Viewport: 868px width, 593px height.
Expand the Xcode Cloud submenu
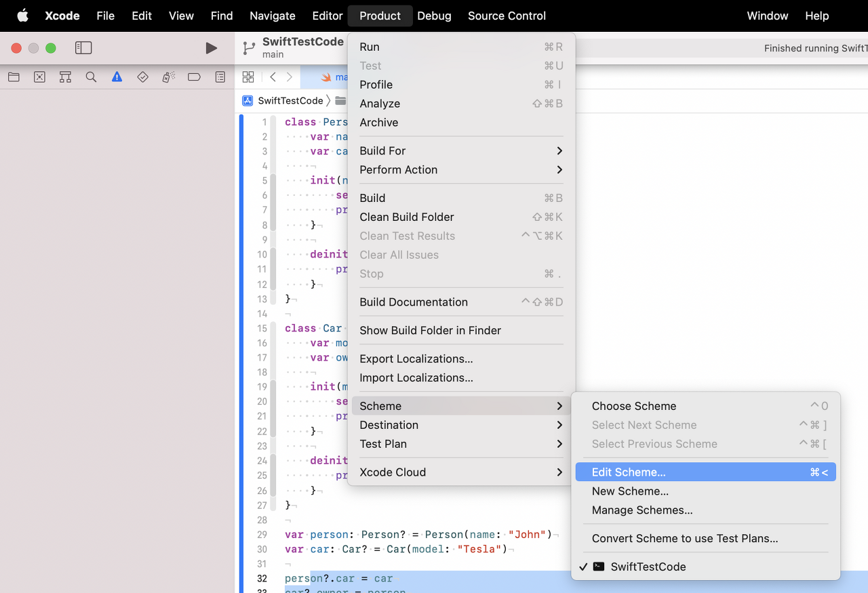coord(462,472)
